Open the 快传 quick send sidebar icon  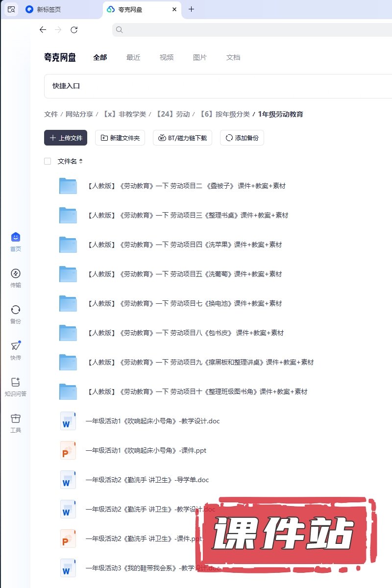16,346
